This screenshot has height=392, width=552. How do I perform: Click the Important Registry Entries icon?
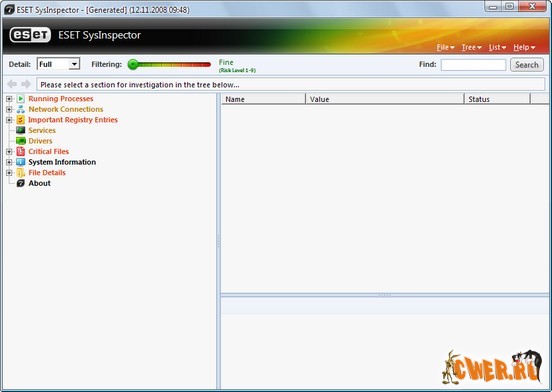coord(20,120)
